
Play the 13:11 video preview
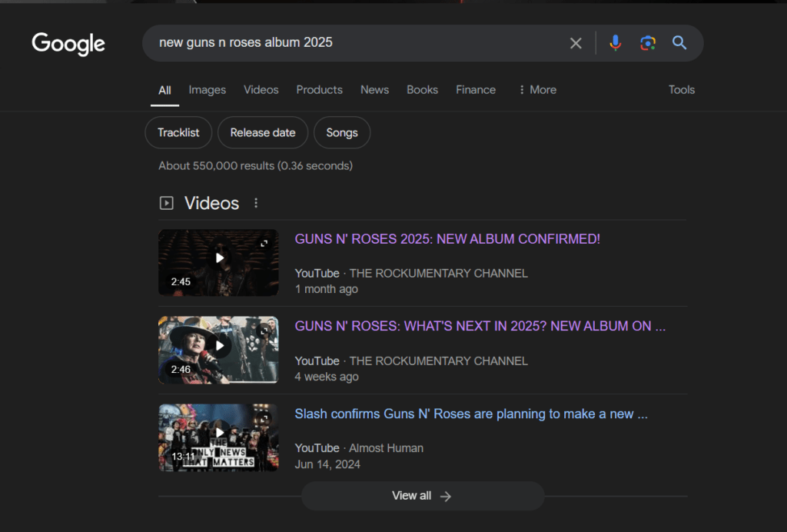[219, 433]
